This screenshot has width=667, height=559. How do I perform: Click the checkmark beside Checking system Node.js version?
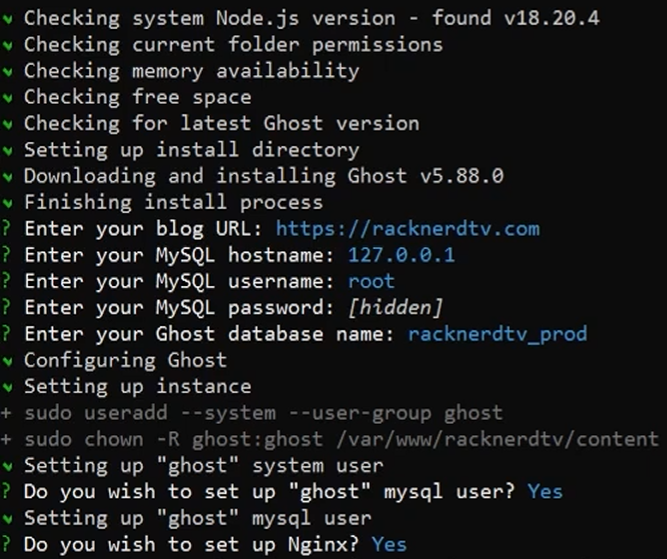(7, 20)
